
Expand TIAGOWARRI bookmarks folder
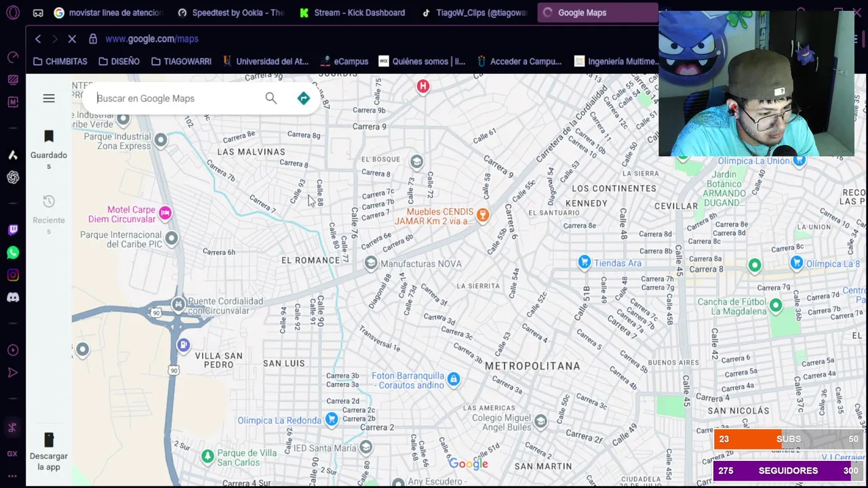181,62
